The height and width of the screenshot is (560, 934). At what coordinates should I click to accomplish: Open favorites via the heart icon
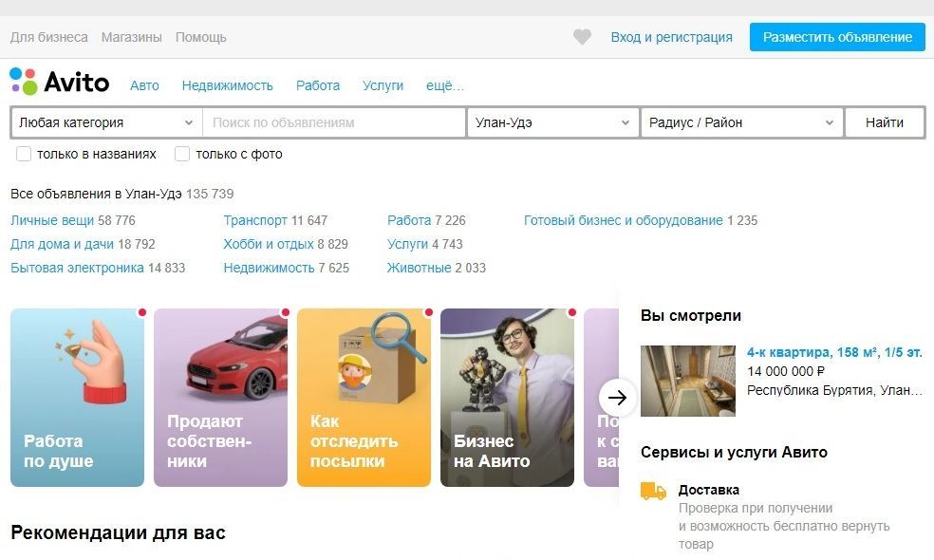[582, 37]
